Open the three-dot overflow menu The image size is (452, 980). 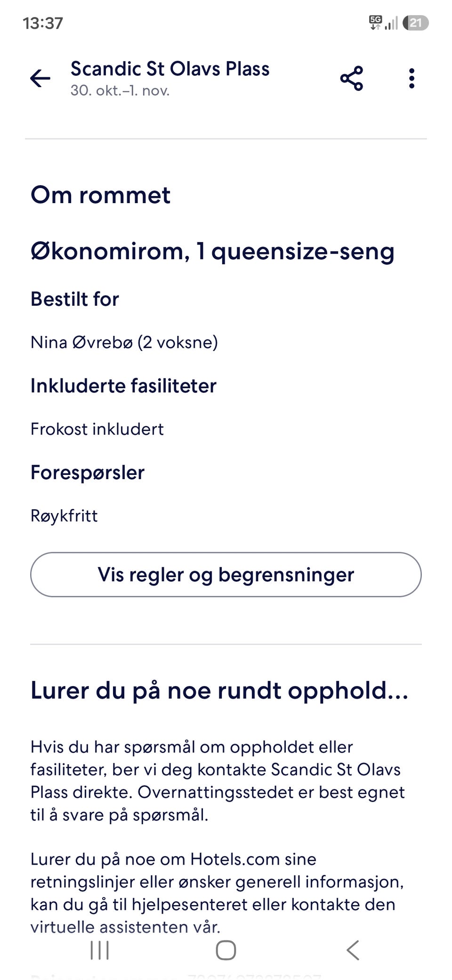(412, 78)
